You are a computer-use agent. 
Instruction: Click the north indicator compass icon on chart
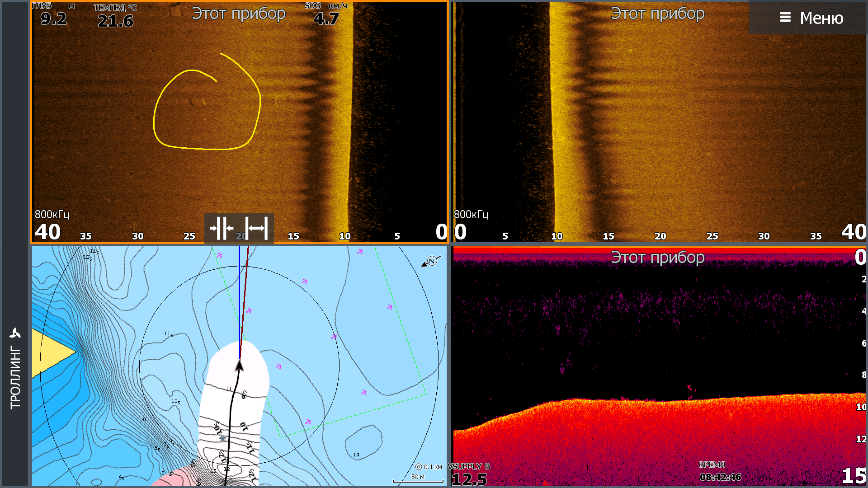(432, 261)
